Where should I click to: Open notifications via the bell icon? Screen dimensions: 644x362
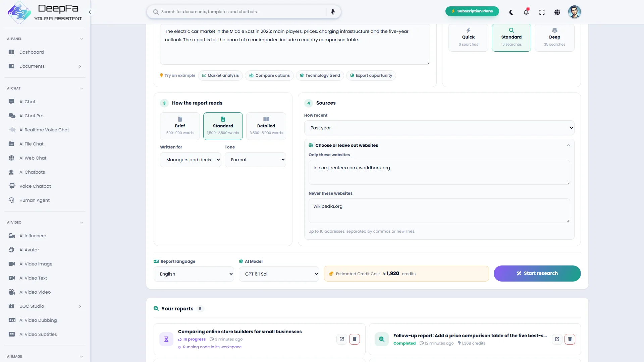pyautogui.click(x=526, y=12)
